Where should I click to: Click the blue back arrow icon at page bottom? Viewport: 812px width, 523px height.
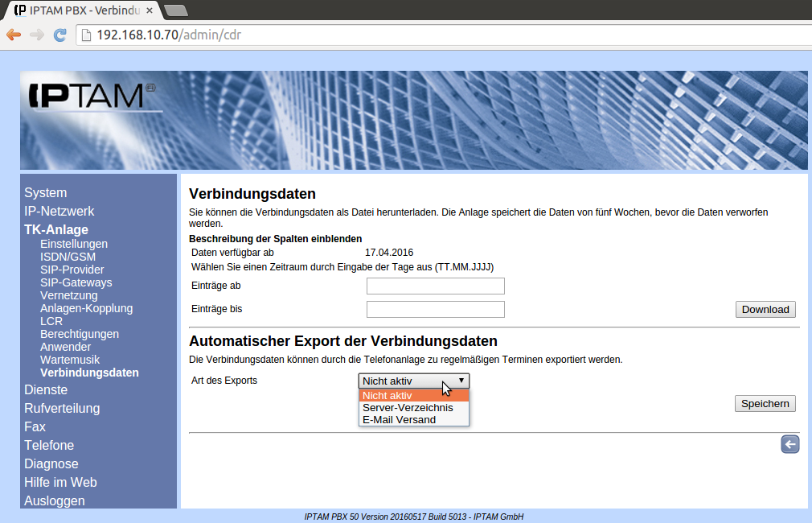[789, 444]
